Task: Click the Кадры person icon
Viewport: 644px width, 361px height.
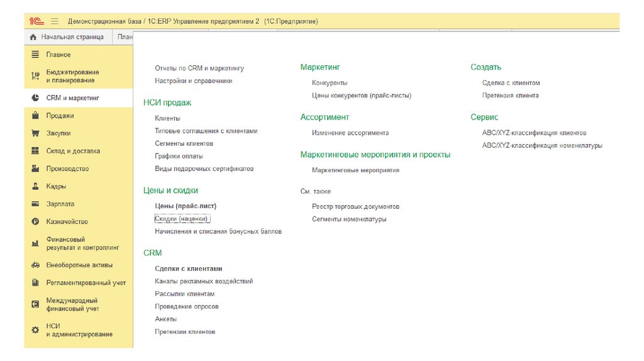Action: click(x=35, y=186)
